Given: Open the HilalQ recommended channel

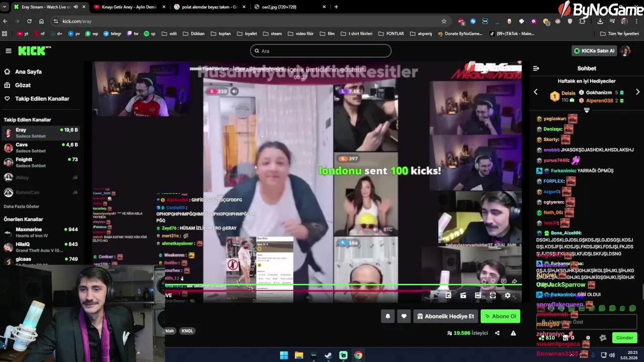Looking at the screenshot, I should [40, 247].
